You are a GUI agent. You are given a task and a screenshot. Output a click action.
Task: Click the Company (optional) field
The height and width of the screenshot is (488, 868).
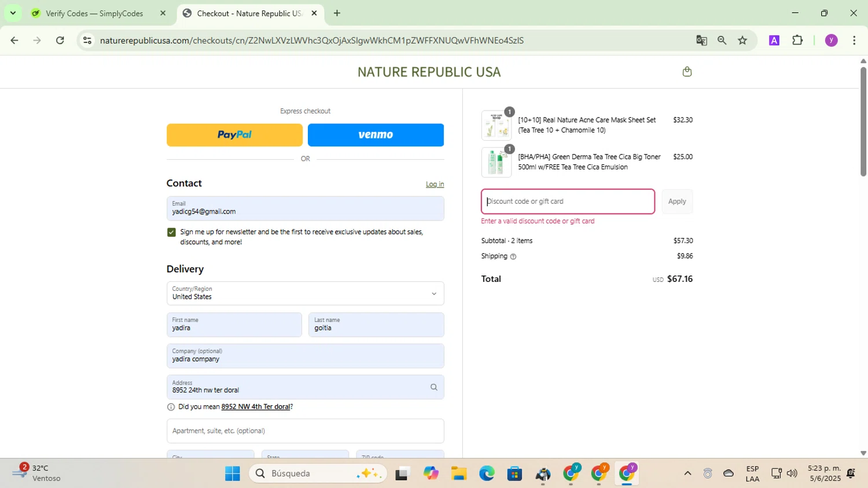pos(306,356)
